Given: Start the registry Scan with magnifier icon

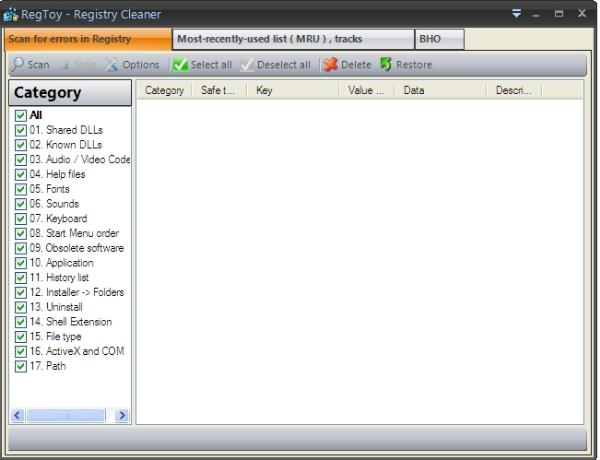Looking at the screenshot, I should point(18,65).
